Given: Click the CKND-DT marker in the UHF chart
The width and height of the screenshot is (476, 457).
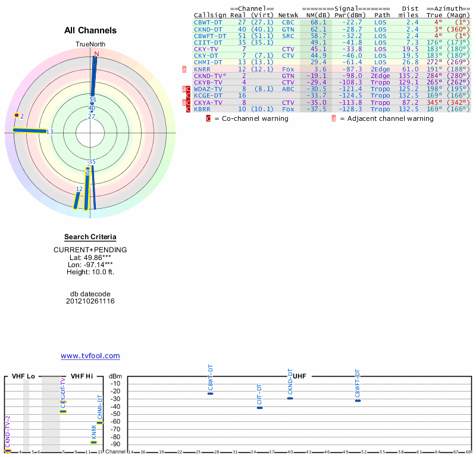Looking at the screenshot, I should (x=290, y=398).
